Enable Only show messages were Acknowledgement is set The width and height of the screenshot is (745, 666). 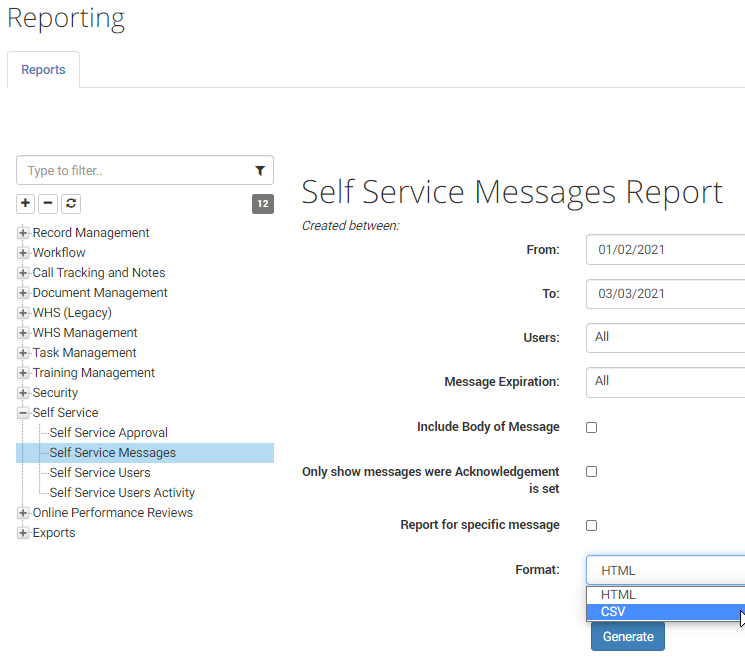click(592, 472)
